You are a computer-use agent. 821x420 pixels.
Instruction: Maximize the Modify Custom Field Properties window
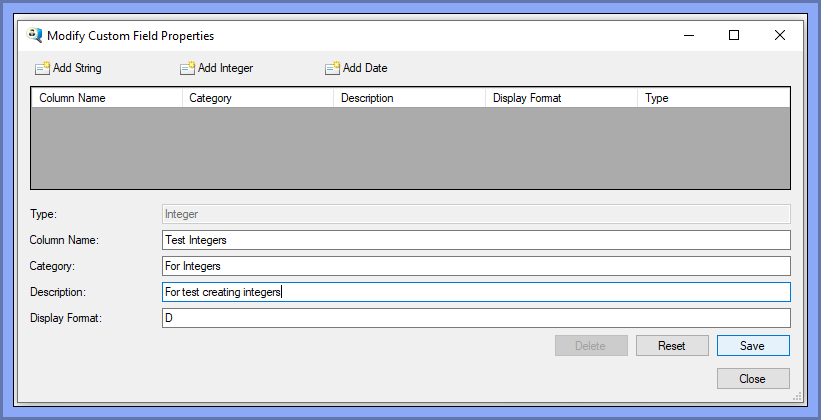734,36
